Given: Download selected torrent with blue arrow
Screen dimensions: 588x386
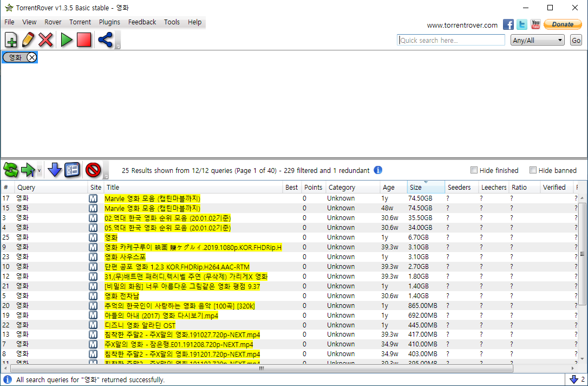Looking at the screenshot, I should 55,170.
